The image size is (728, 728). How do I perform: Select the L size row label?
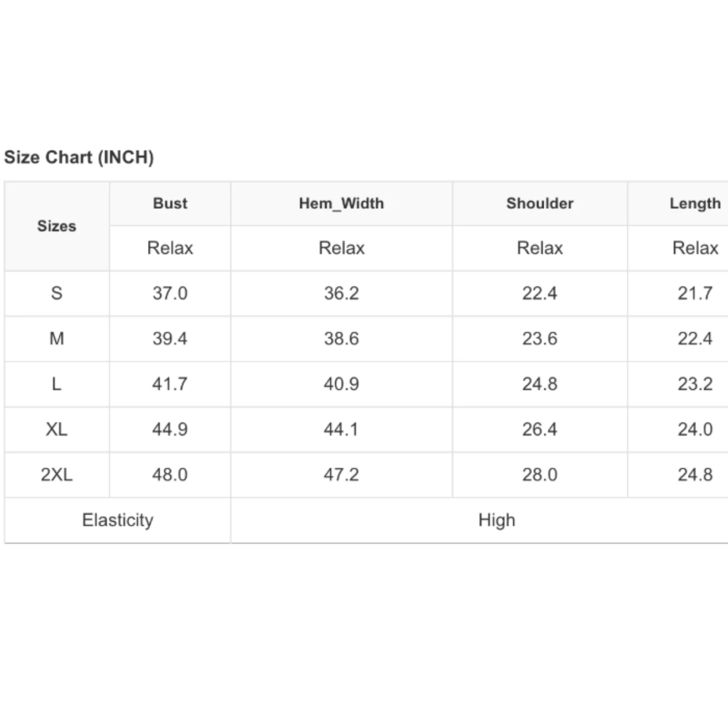pos(57,384)
